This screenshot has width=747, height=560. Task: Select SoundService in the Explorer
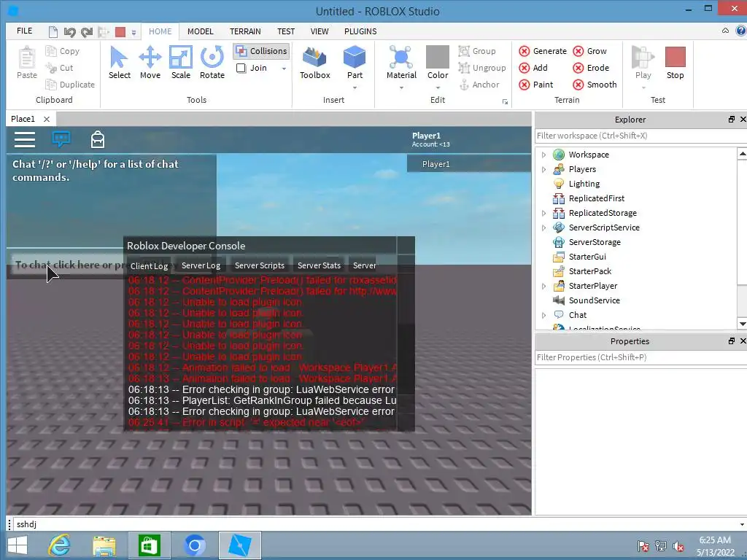tap(594, 300)
